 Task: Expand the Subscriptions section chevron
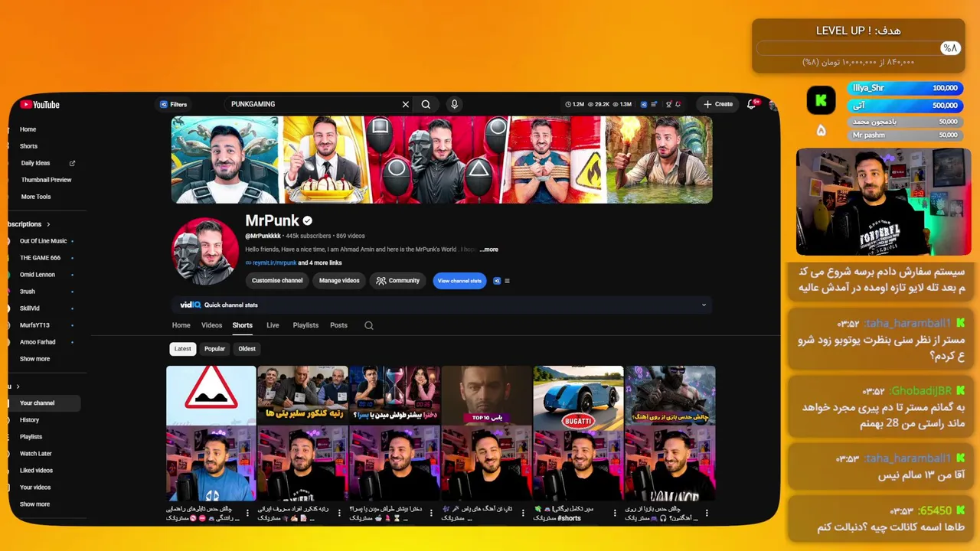tap(48, 224)
